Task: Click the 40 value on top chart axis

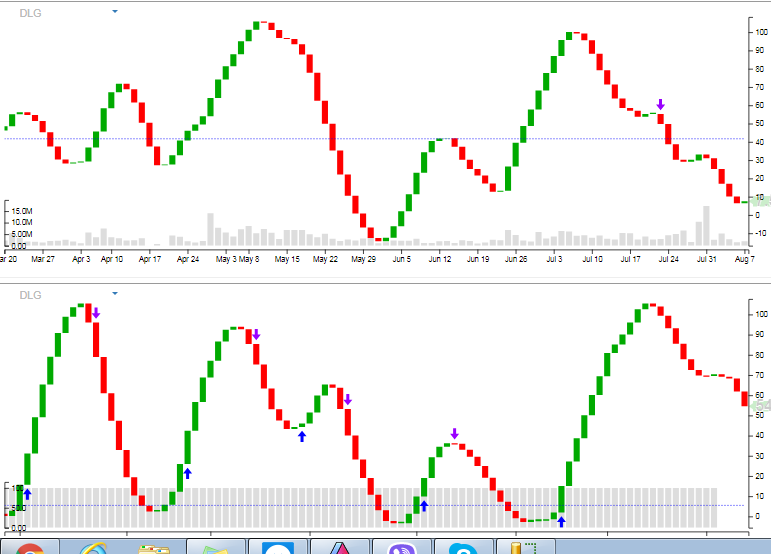Action: (x=760, y=142)
